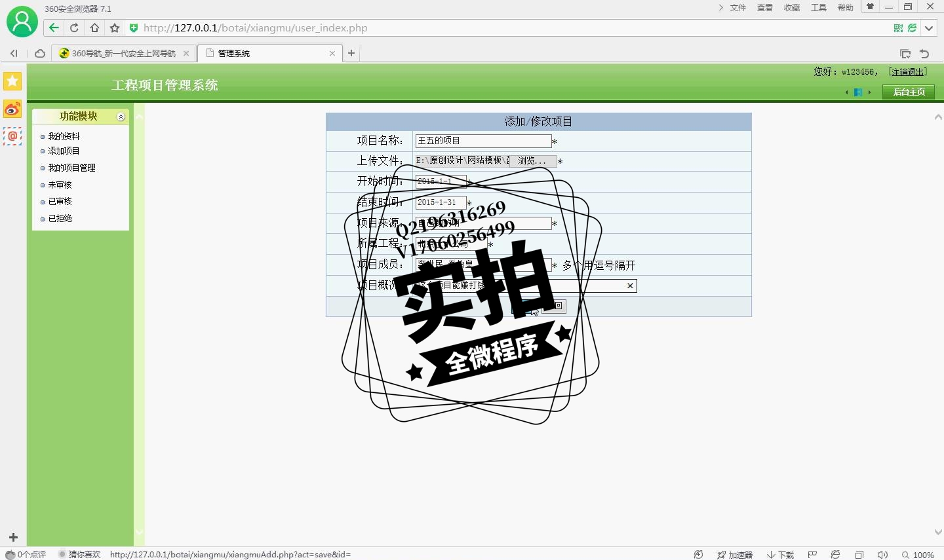
Task: Expand the address bar dropdown arrow
Action: point(929,28)
